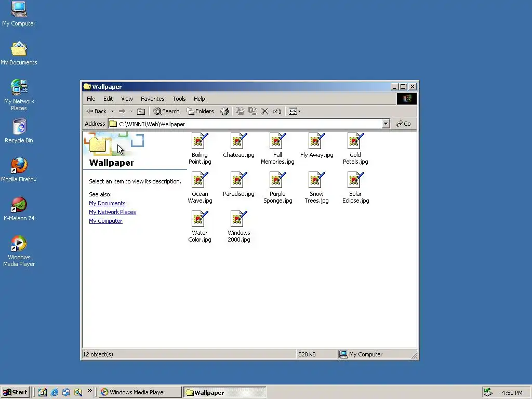Click the 528 KB status bar entry
This screenshot has height=399, width=532.
tap(307, 354)
